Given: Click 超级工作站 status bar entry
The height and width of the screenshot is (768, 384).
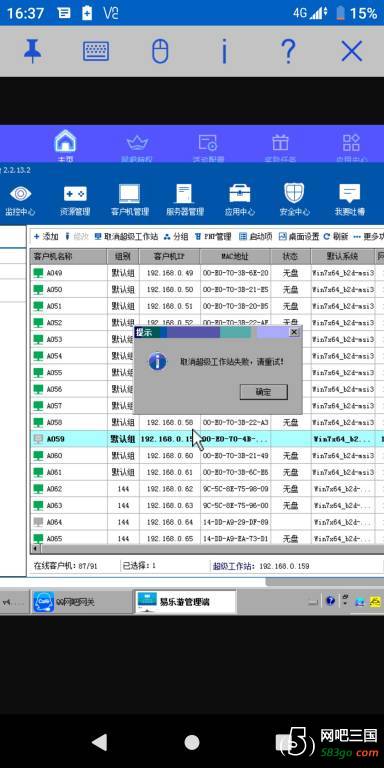Looking at the screenshot, I should click(261, 566).
